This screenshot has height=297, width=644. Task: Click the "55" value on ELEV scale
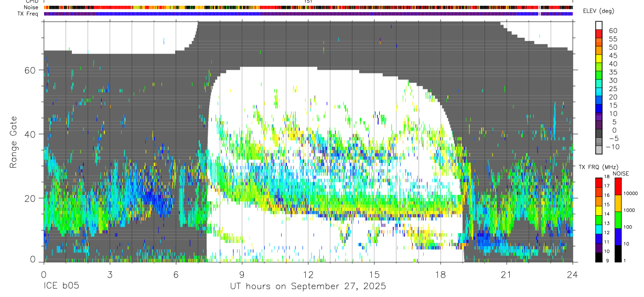tap(613, 39)
